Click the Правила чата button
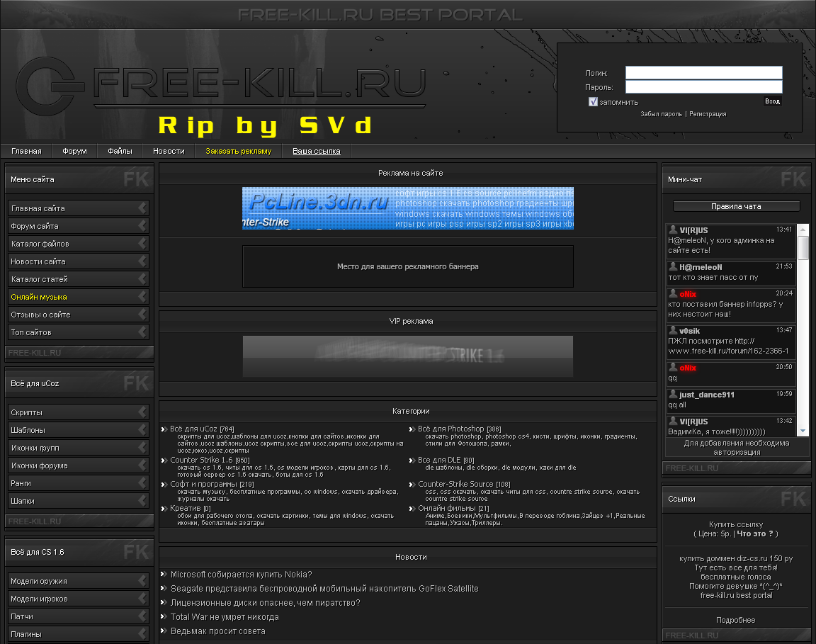The image size is (816, 644). tap(736, 207)
